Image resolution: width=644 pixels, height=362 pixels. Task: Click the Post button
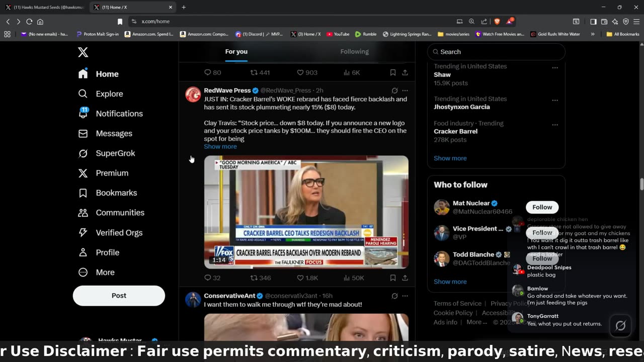click(119, 296)
